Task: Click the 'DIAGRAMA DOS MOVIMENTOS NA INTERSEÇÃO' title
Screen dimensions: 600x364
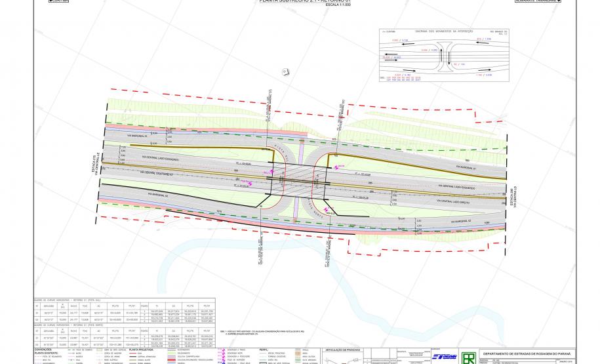Action: 444,31
